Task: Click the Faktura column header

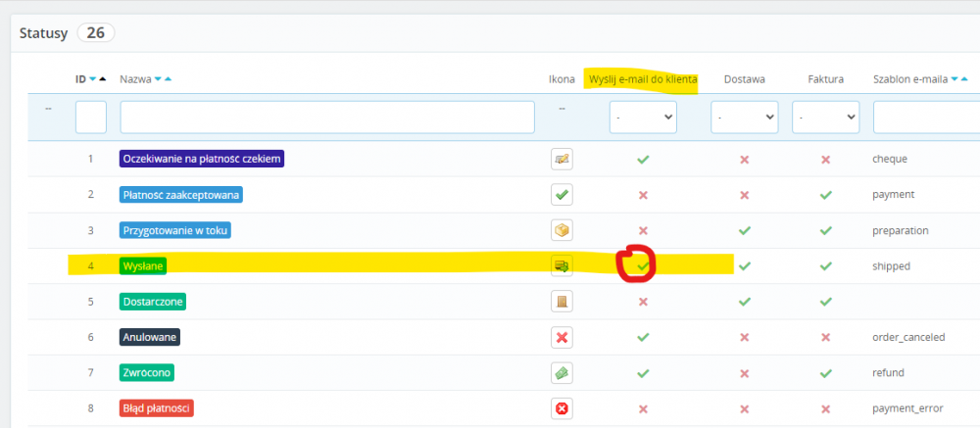Action: pos(825,79)
